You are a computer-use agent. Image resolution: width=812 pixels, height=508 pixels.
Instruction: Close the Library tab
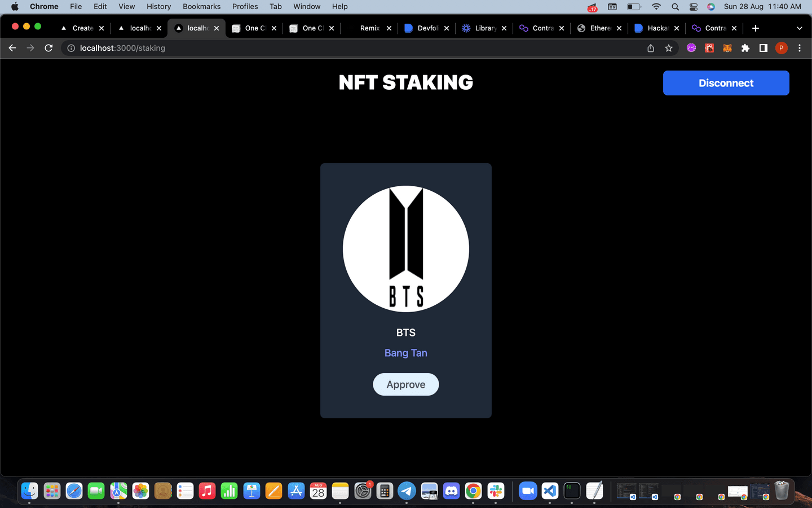click(504, 28)
